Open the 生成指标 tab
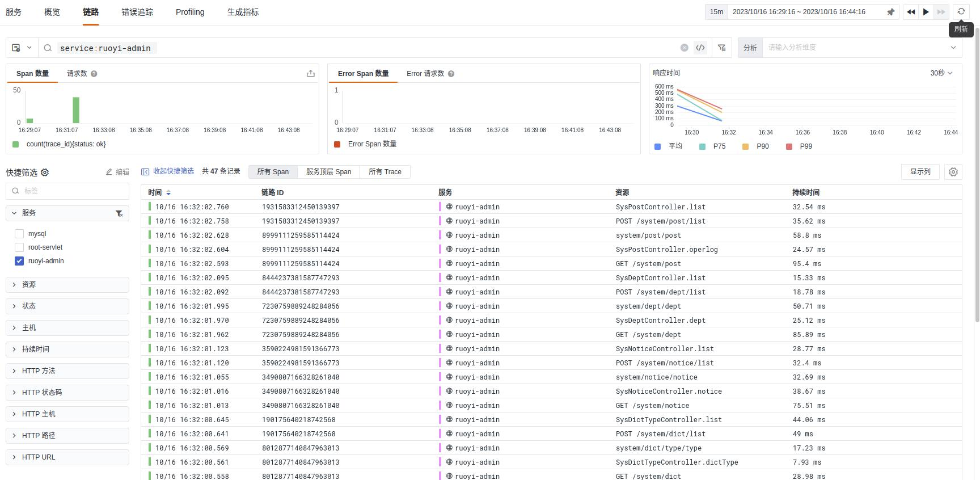 click(x=243, y=12)
